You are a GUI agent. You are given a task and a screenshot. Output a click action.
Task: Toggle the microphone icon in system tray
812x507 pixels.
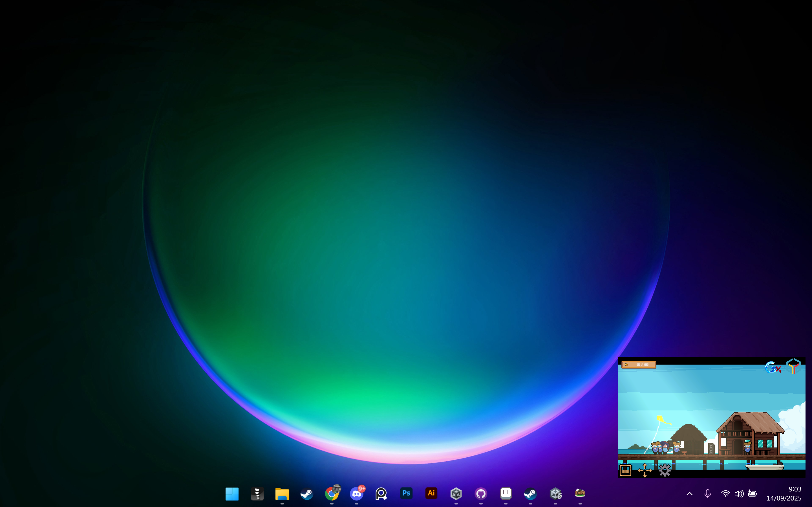click(707, 493)
